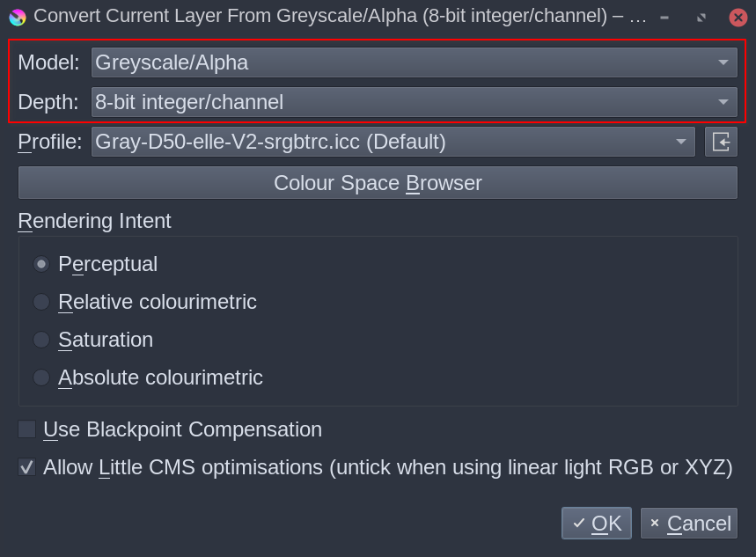Click the Rendering Intent group label

94,221
